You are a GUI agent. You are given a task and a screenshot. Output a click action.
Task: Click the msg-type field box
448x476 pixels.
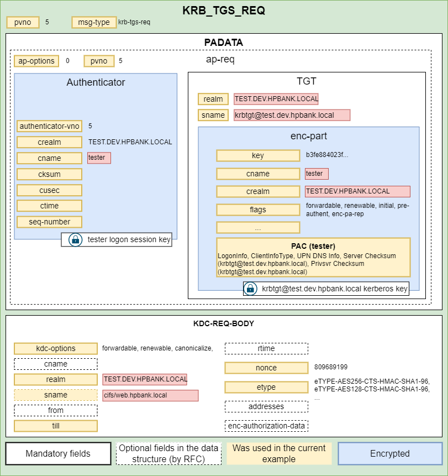pos(94,23)
